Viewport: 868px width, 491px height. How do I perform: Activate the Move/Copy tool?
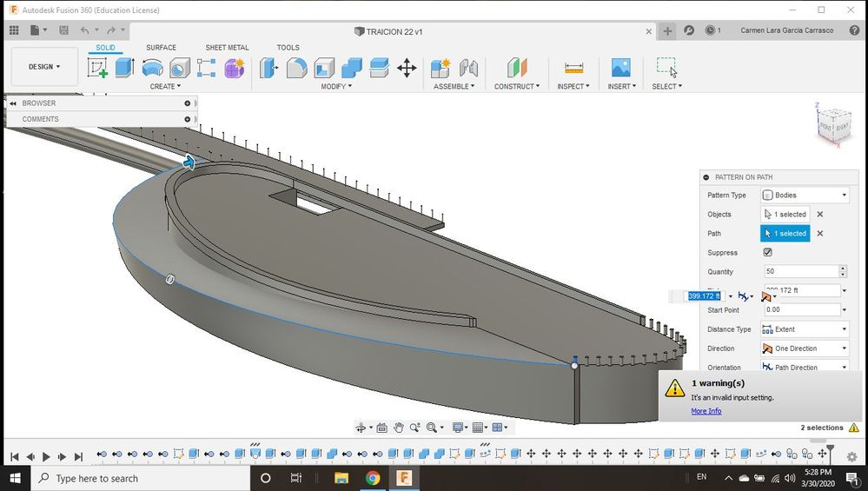[406, 68]
